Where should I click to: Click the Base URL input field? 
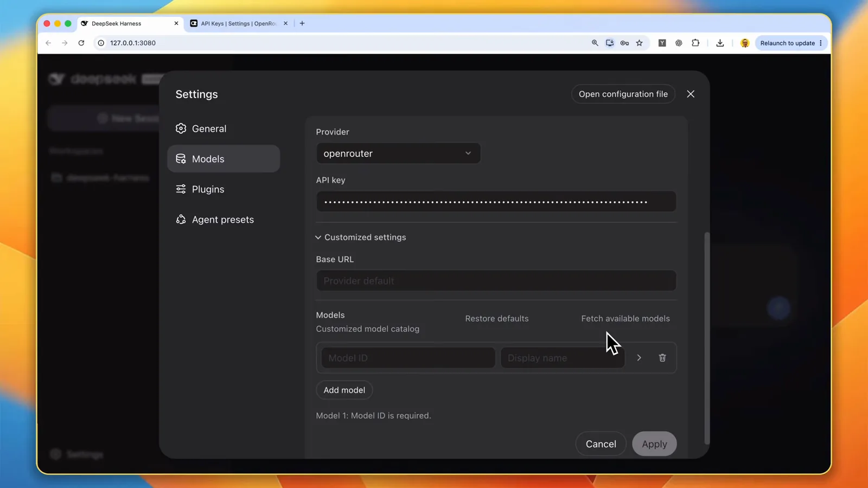[x=496, y=281]
